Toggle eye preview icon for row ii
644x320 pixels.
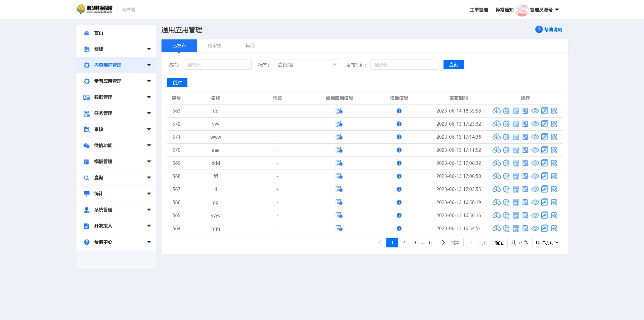pos(535,189)
